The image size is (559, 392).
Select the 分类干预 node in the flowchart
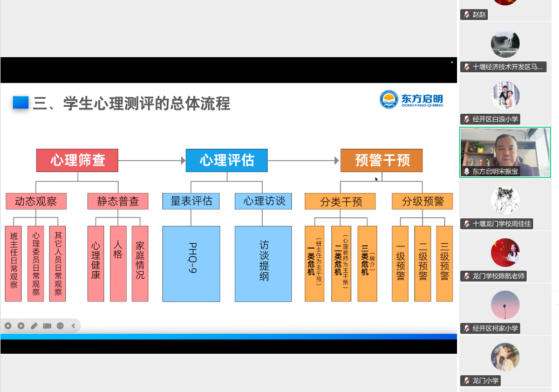click(x=340, y=201)
